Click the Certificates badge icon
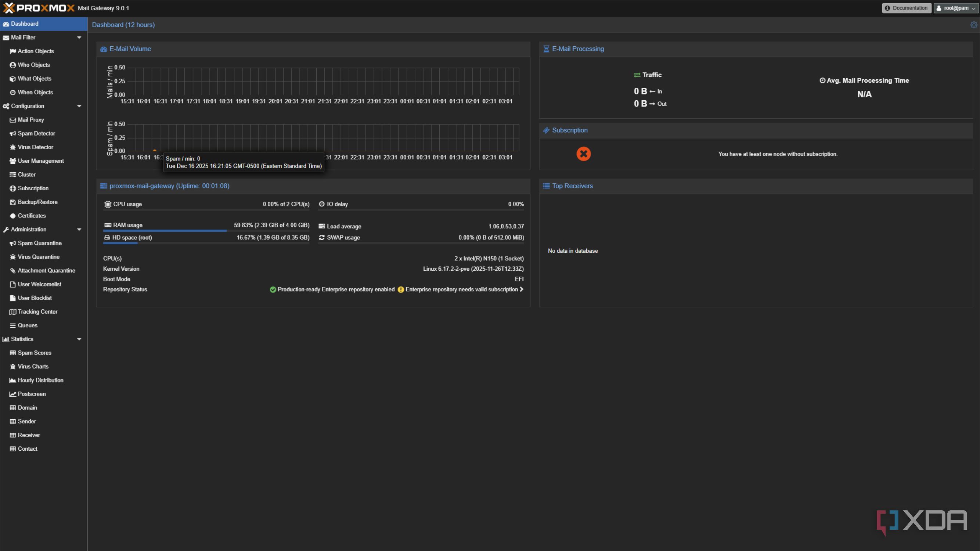This screenshot has width=980, height=551. pyautogui.click(x=12, y=215)
